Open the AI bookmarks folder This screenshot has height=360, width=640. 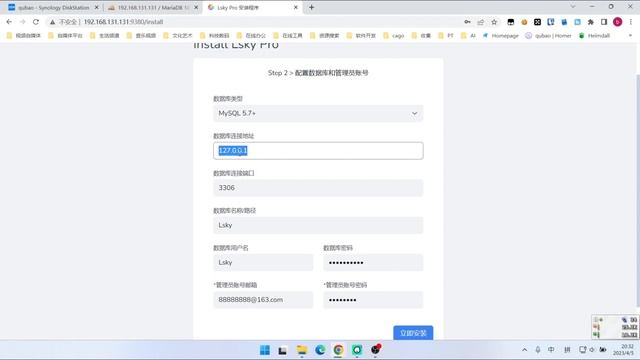pos(468,36)
